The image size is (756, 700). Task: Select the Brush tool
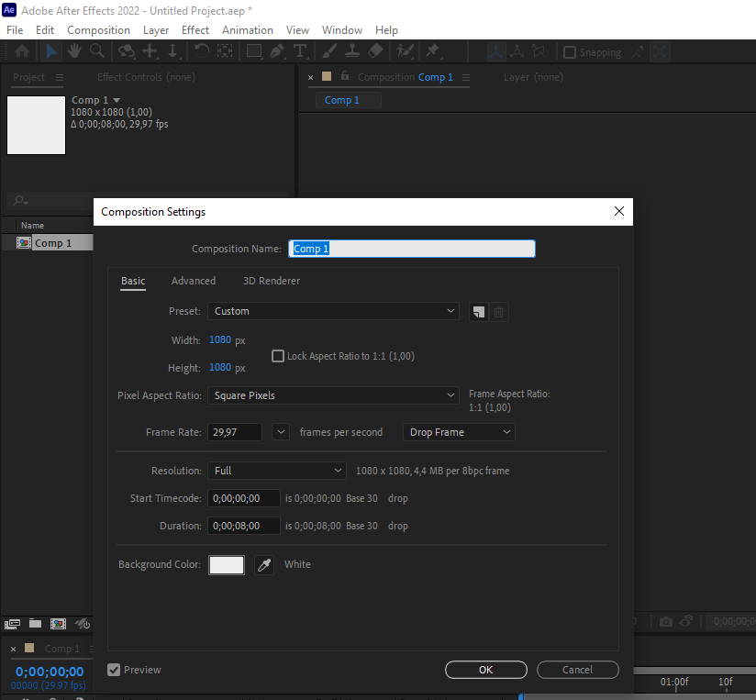[329, 51]
